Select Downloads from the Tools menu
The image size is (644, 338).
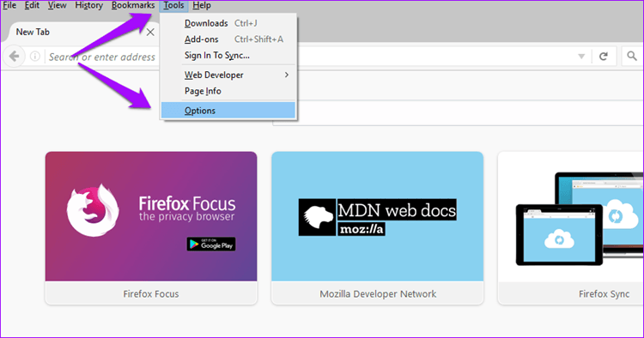[x=228, y=23]
